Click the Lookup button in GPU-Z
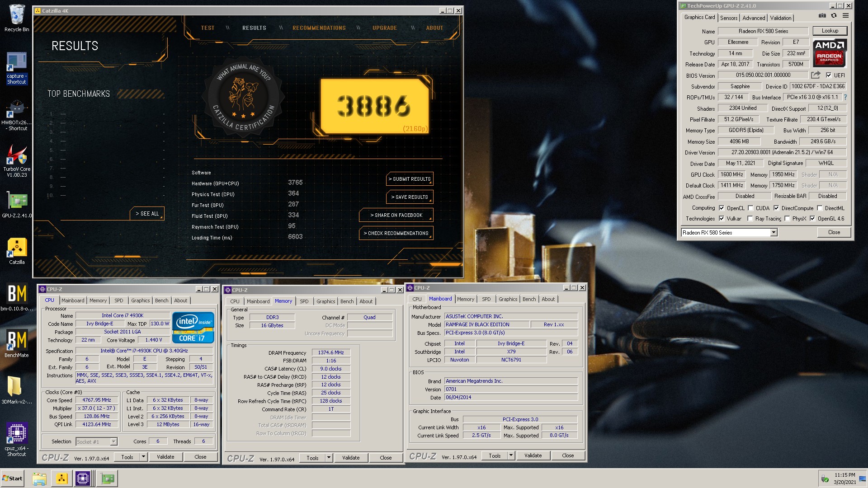Viewport: 868px width, 488px height. pyautogui.click(x=830, y=31)
